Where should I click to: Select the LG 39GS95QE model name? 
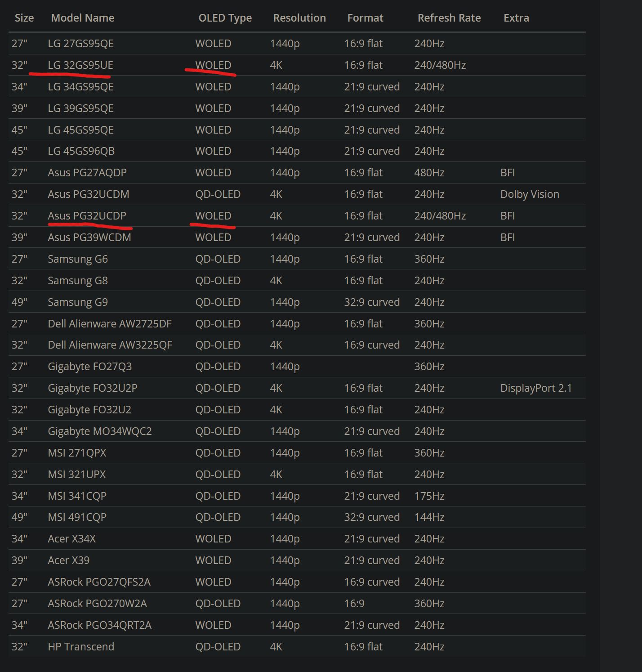pyautogui.click(x=81, y=108)
